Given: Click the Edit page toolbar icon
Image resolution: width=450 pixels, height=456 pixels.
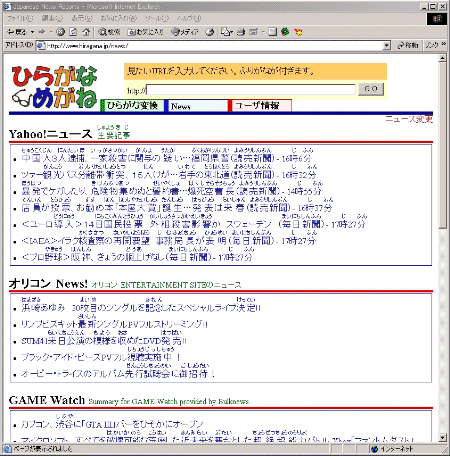Looking at the screenshot, I should pos(254,32).
